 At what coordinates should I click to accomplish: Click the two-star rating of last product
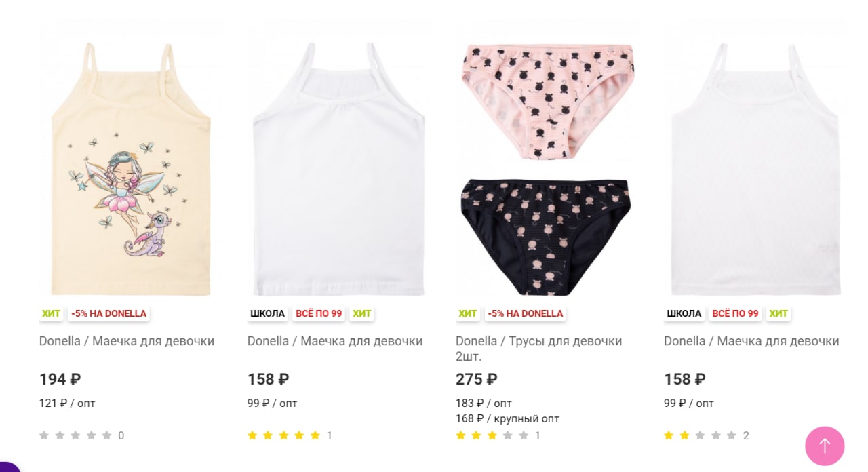700,435
